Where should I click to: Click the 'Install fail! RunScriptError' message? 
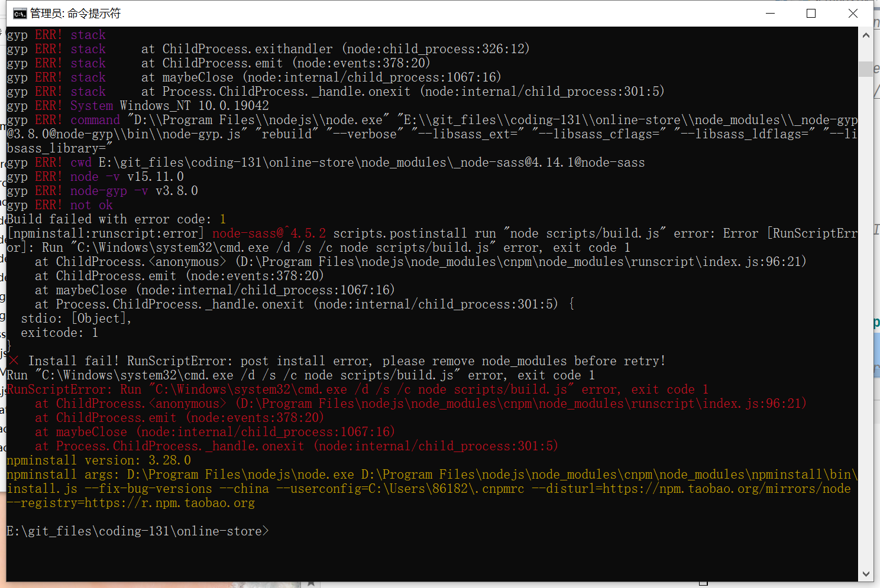pyautogui.click(x=347, y=361)
